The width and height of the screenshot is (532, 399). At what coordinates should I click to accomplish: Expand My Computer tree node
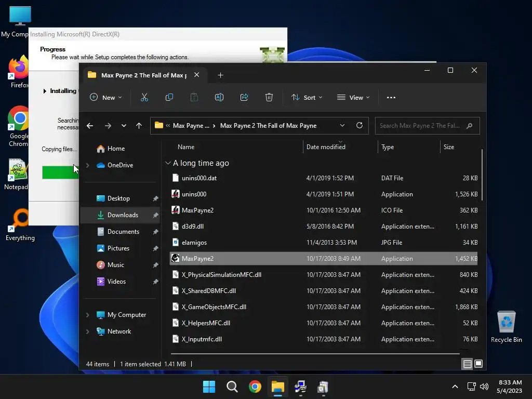coord(87,315)
